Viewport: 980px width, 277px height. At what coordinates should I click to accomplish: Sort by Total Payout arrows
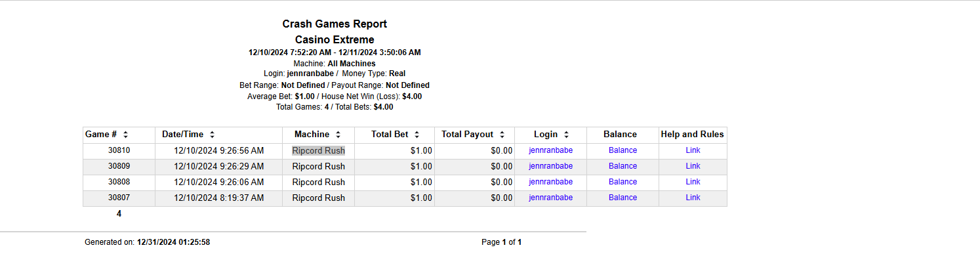click(x=502, y=135)
